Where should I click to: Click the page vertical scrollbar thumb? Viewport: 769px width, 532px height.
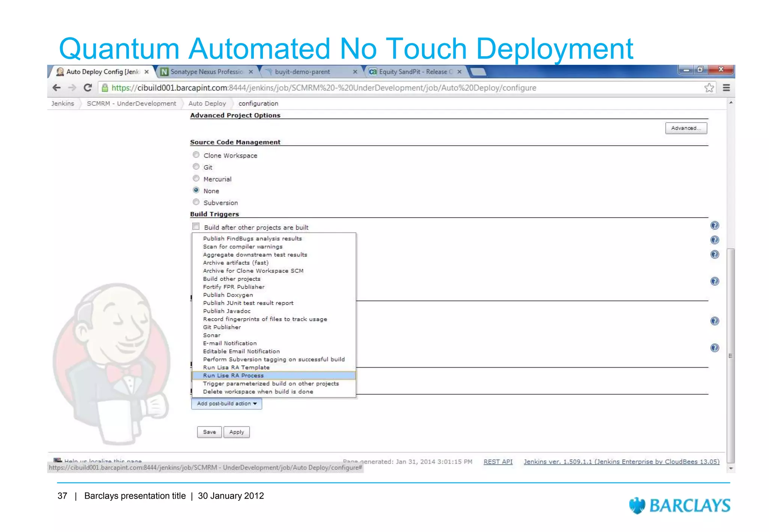[x=730, y=356]
